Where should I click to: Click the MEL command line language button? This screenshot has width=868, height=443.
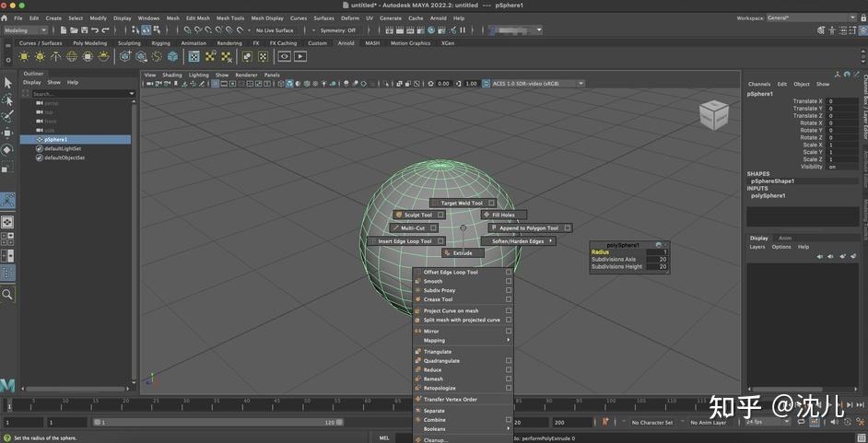pyautogui.click(x=383, y=438)
